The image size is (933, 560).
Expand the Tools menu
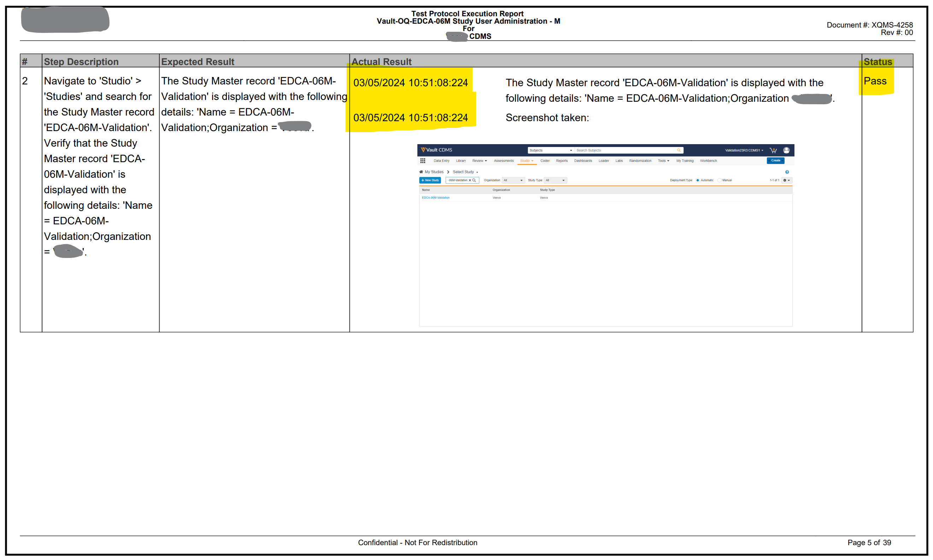pos(663,161)
